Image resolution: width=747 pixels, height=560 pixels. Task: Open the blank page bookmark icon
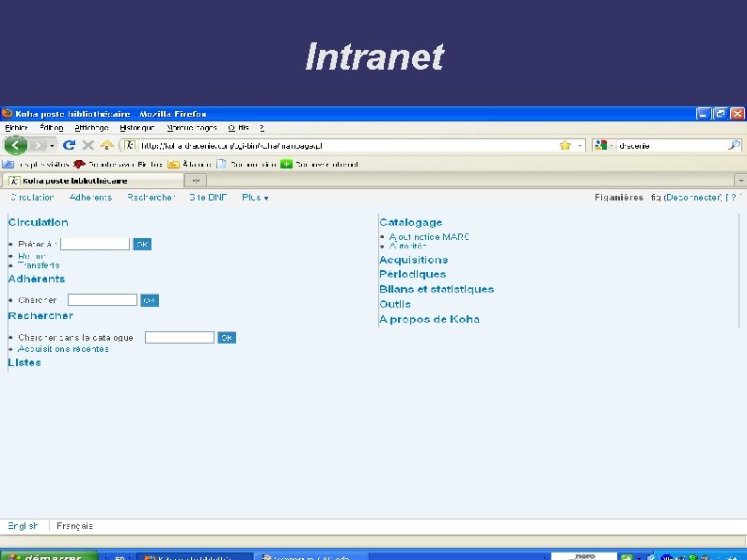click(221, 165)
